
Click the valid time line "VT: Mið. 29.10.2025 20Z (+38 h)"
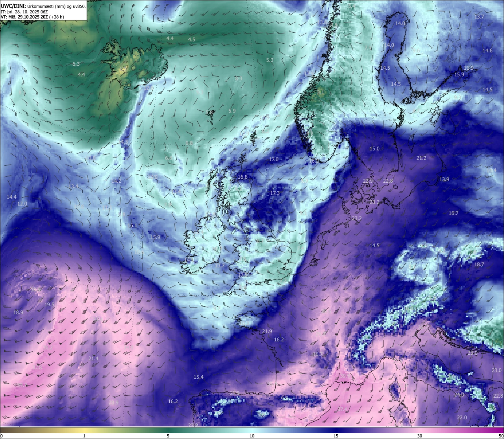click(33, 17)
